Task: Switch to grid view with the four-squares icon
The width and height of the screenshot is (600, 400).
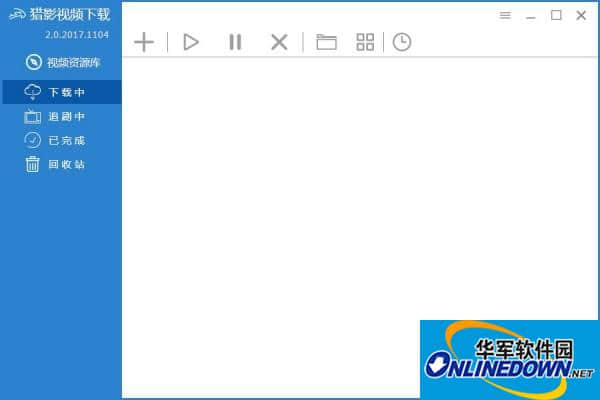Action: (365, 42)
